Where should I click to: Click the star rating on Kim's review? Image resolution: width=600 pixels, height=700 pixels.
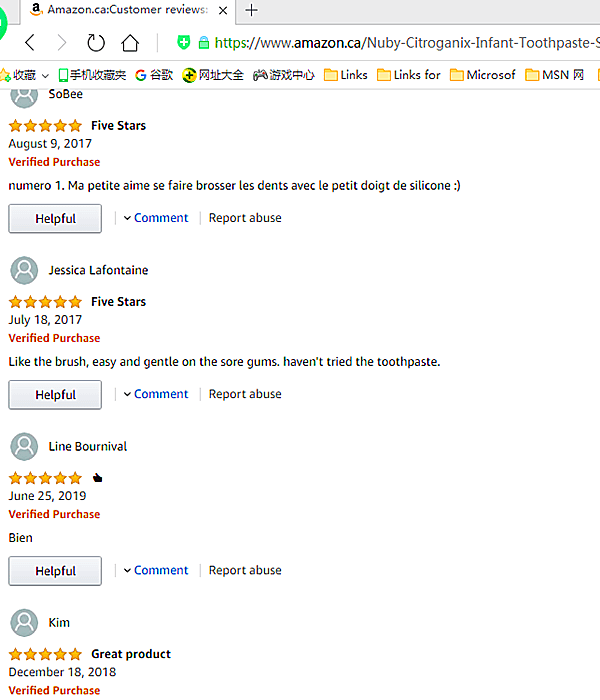click(45, 654)
